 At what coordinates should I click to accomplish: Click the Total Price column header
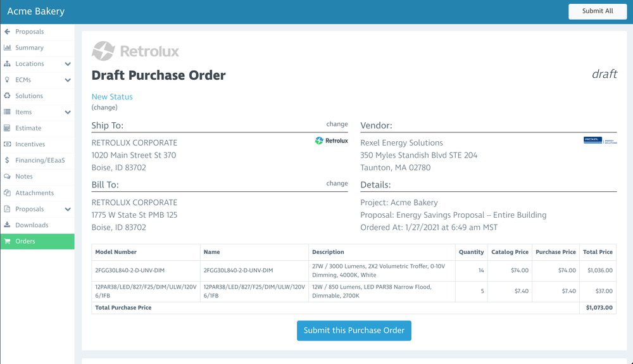[x=598, y=252]
